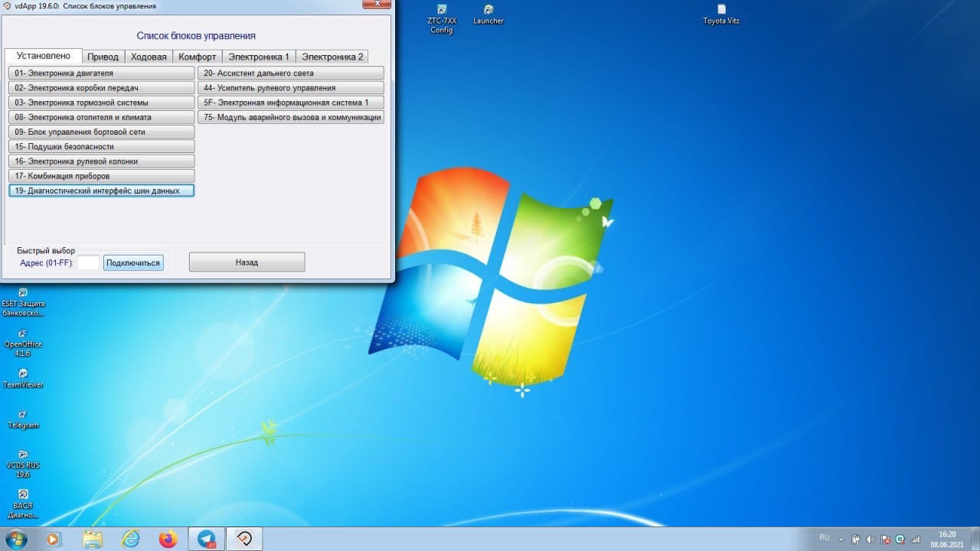Open Telegram desktop shortcut
This screenshot has height=551, width=980.
coord(23,419)
